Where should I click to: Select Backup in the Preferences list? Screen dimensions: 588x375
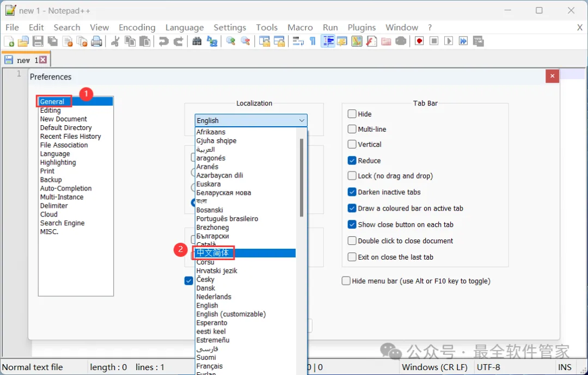[x=51, y=180]
